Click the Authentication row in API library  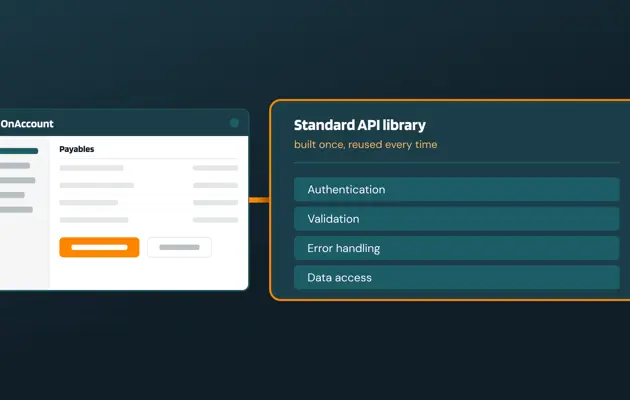(x=456, y=189)
